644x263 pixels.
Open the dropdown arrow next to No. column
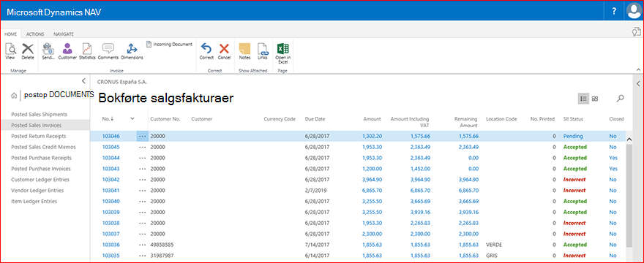pos(132,118)
